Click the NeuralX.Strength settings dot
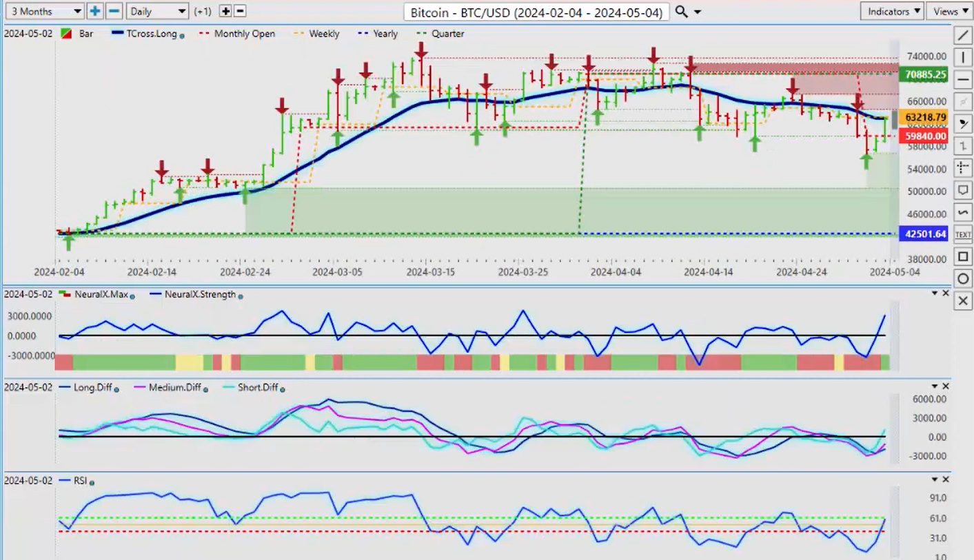974x560 pixels. [240, 295]
